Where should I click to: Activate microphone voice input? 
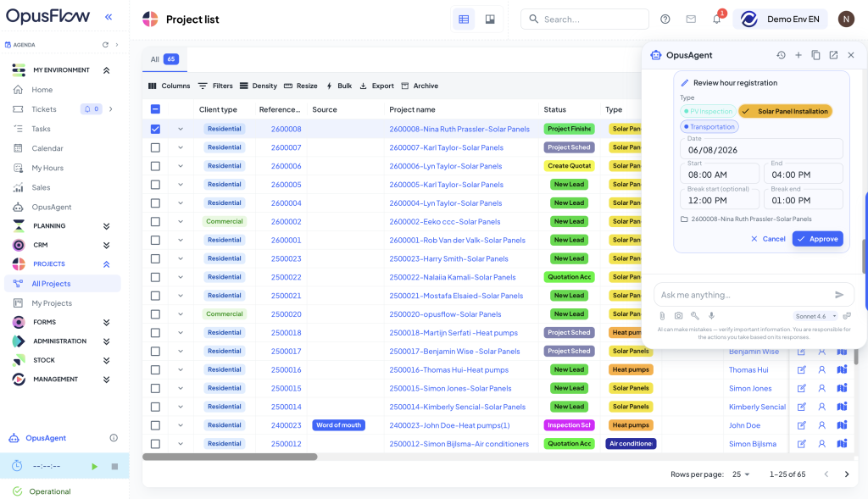(712, 316)
